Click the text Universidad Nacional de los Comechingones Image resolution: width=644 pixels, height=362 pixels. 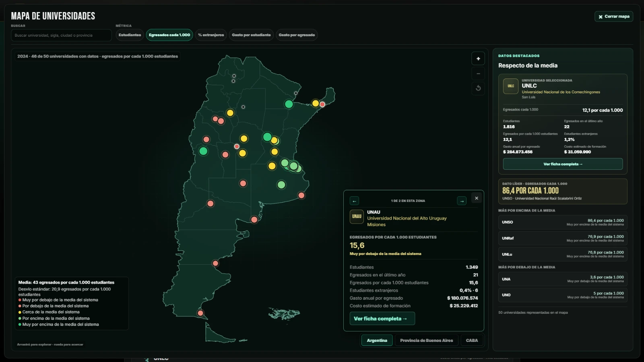click(x=561, y=92)
